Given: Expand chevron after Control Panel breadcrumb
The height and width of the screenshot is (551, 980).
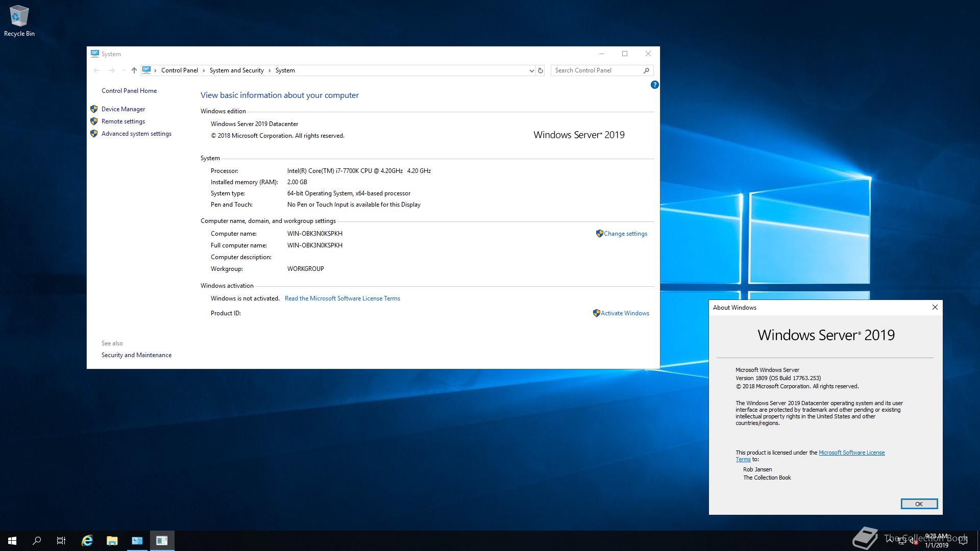Looking at the screenshot, I should (x=204, y=70).
